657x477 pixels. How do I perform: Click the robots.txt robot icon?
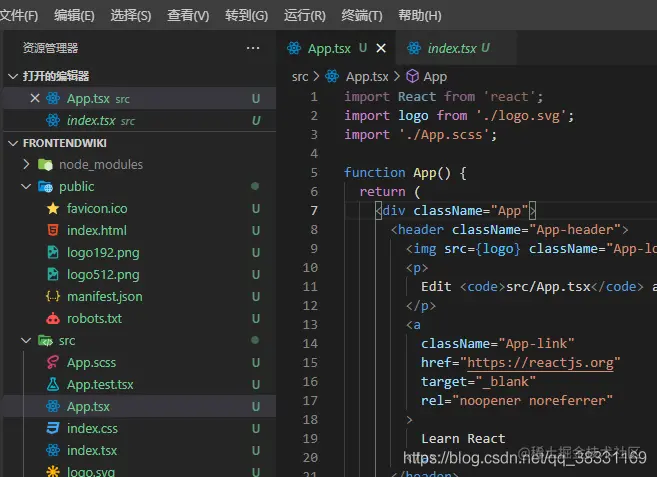53,319
